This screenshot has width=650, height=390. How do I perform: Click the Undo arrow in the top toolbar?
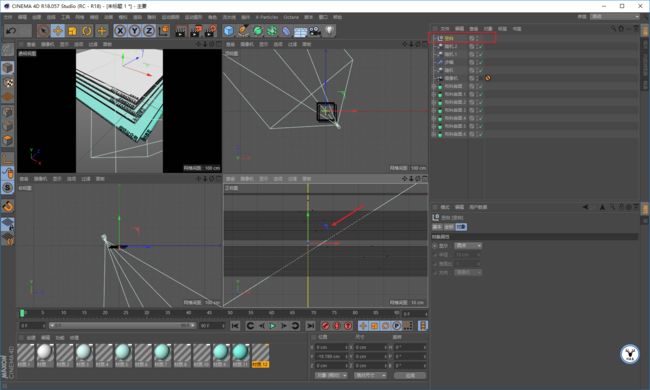(12, 31)
